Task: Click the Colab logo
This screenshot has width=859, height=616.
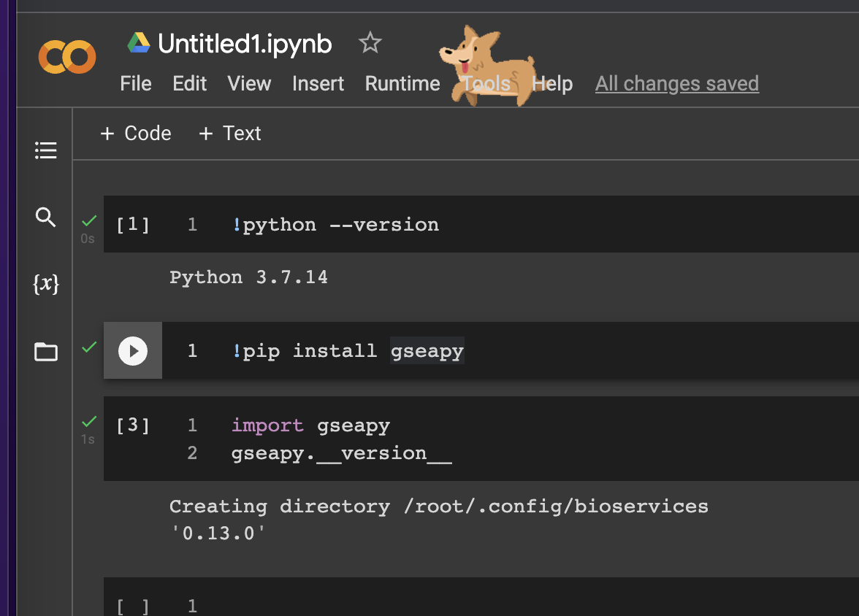Action: coord(66,57)
